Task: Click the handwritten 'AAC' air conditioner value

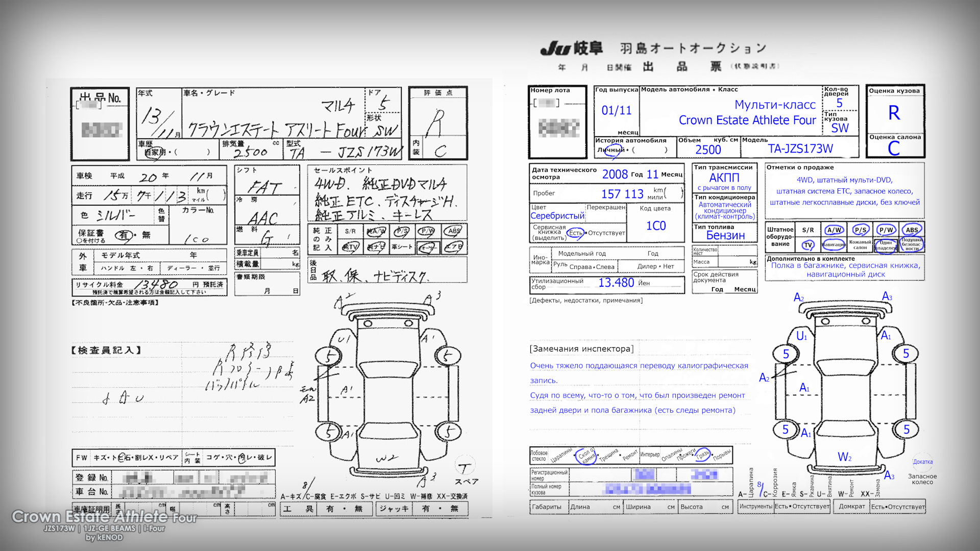Action: 262,219
